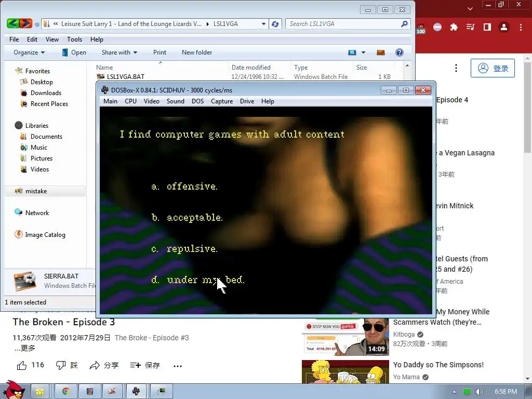Toggle the Explorer preview pane icon
Screen dimensions: 532x399
(381, 52)
